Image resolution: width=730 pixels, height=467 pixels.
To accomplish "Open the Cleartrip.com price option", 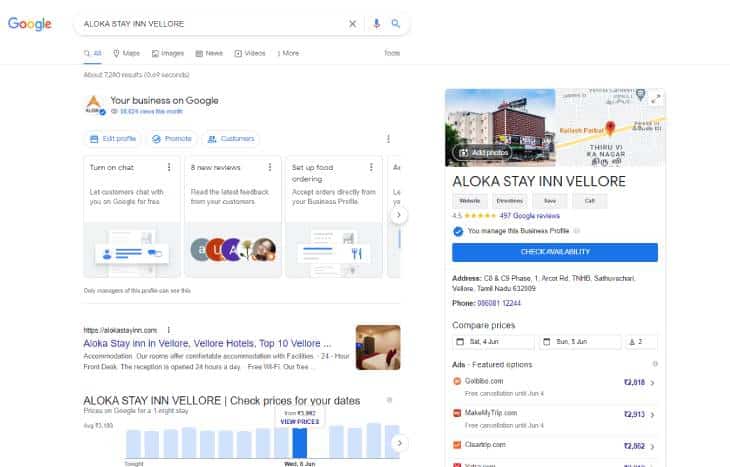I will click(555, 446).
